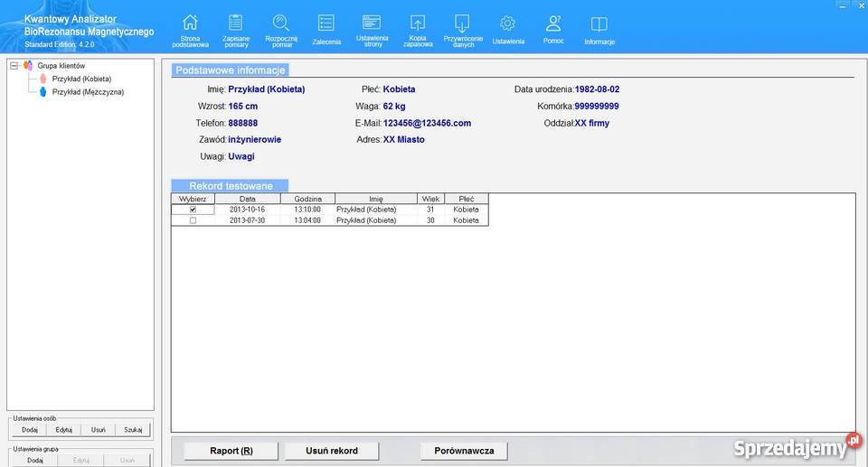Image resolution: width=868 pixels, height=467 pixels.
Task: Open Pomoc help icon
Action: click(x=553, y=23)
